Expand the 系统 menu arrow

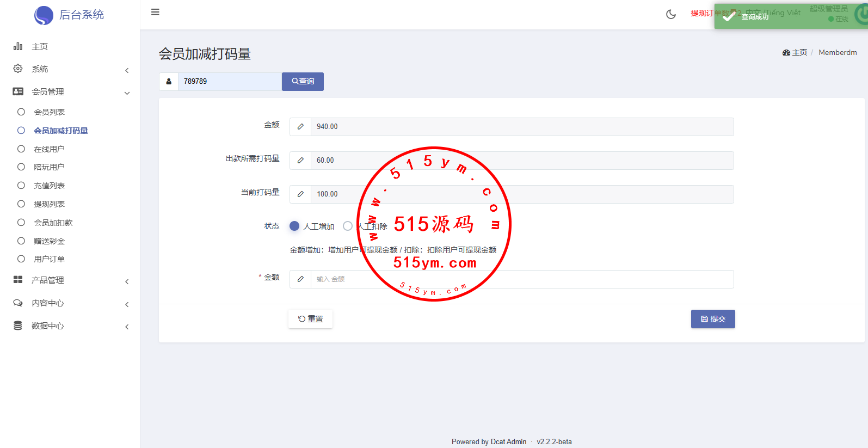coord(127,70)
